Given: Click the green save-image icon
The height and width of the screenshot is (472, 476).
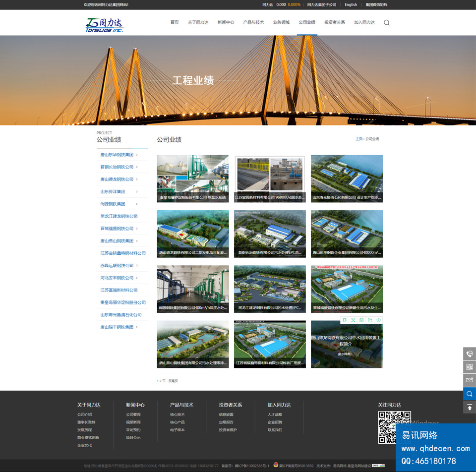Looking at the screenshot, I should click(x=361, y=320).
